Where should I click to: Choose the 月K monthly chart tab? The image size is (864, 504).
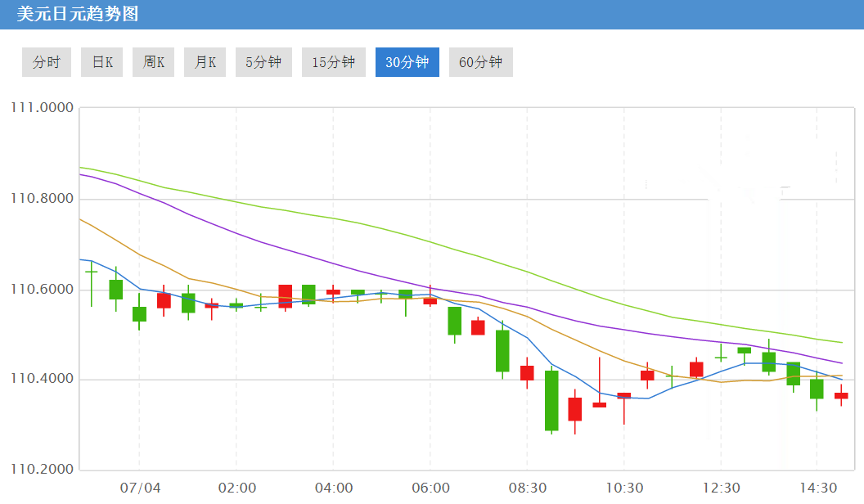(x=205, y=62)
